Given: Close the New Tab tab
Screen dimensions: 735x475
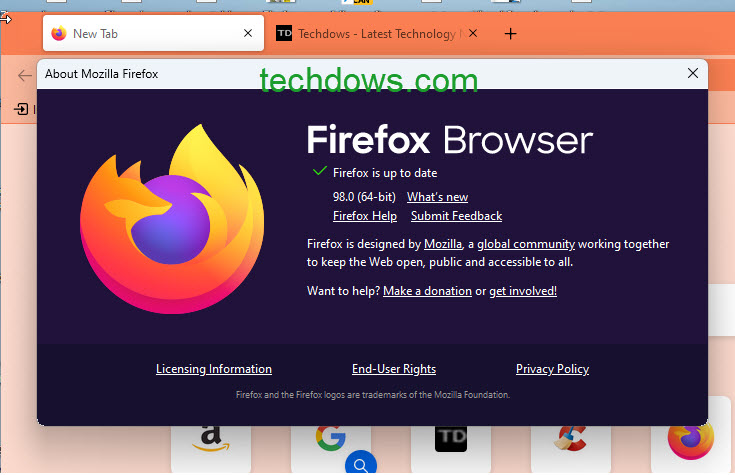Looking at the screenshot, I should click(x=248, y=33).
